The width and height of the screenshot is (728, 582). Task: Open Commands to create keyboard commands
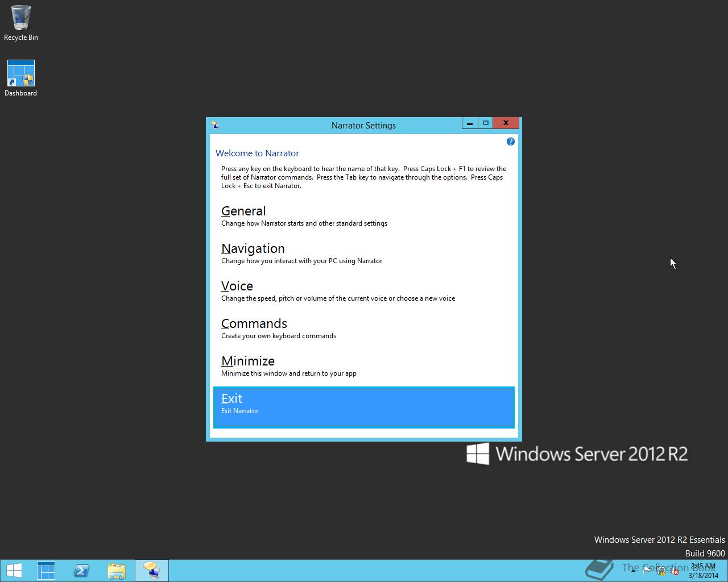[x=254, y=323]
